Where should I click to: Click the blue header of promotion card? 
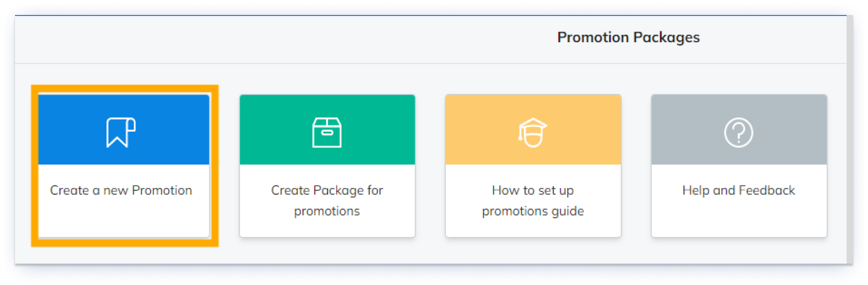(124, 129)
